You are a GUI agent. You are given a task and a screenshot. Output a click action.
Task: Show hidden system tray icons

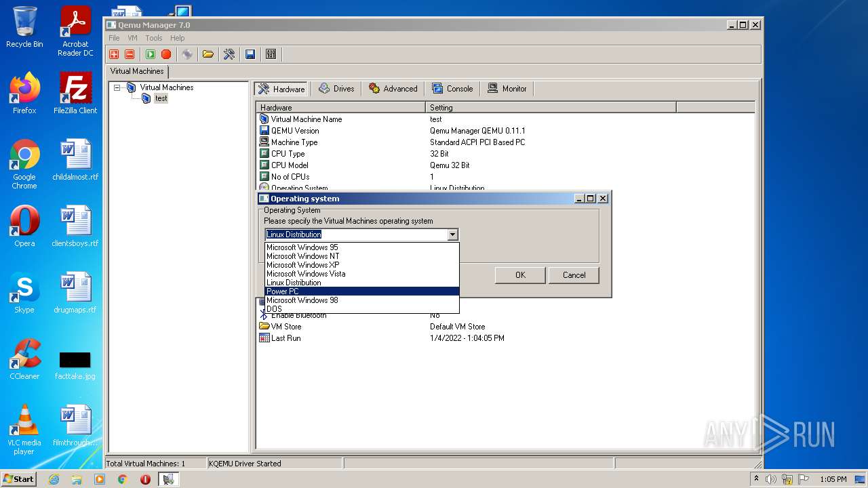pyautogui.click(x=756, y=479)
